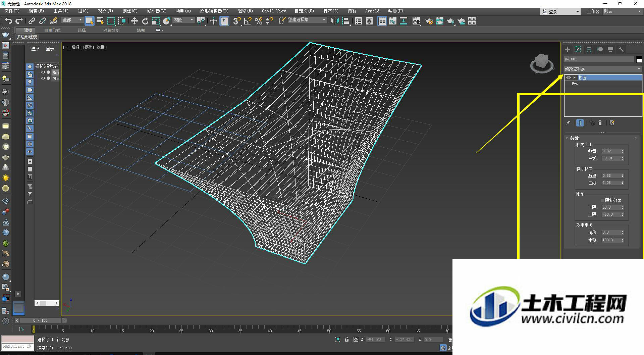This screenshot has height=355, width=644.
Task: Open Render Setup teapot icon
Action: 429,21
